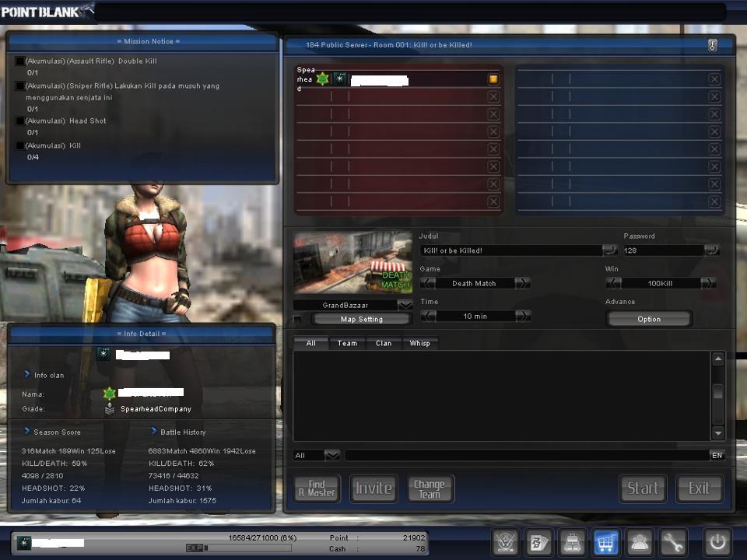Screen dimensions: 747x560
Task: Select next game mode after Death Match
Action: (522, 283)
